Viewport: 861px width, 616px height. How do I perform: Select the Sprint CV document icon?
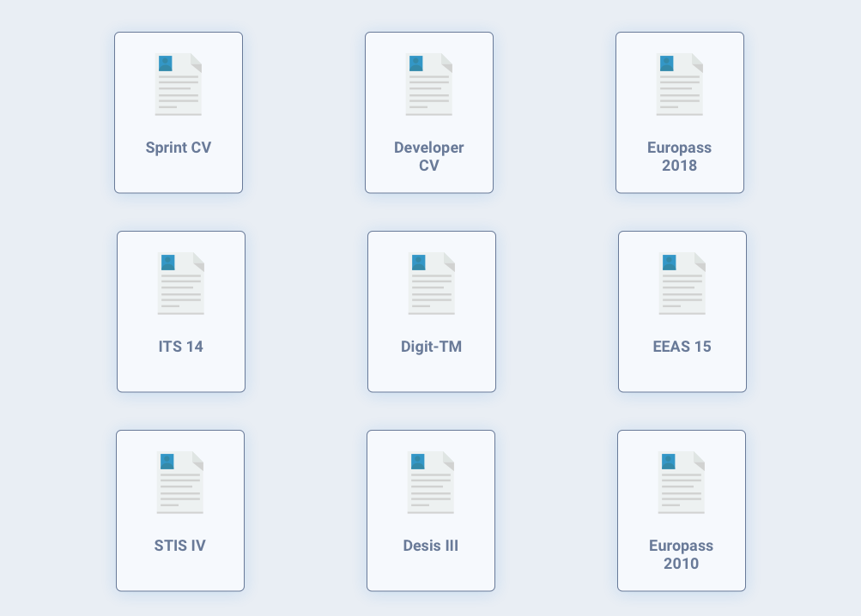179,83
